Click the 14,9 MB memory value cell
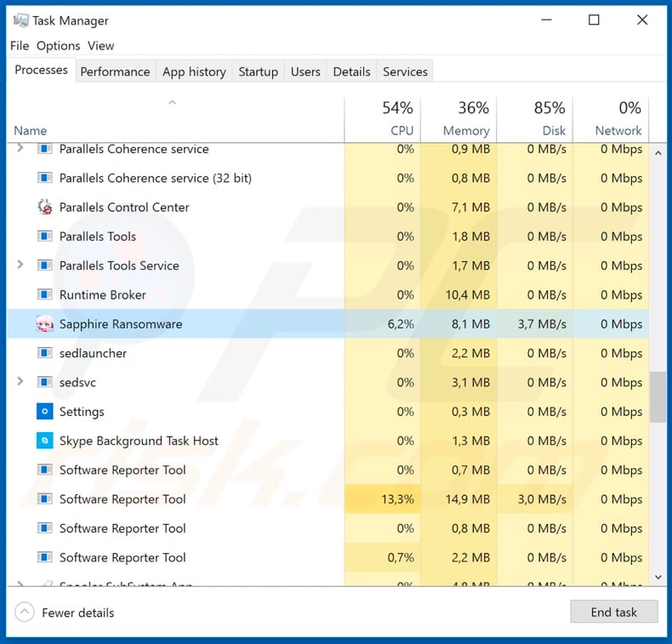This screenshot has height=644, width=672. [x=458, y=499]
